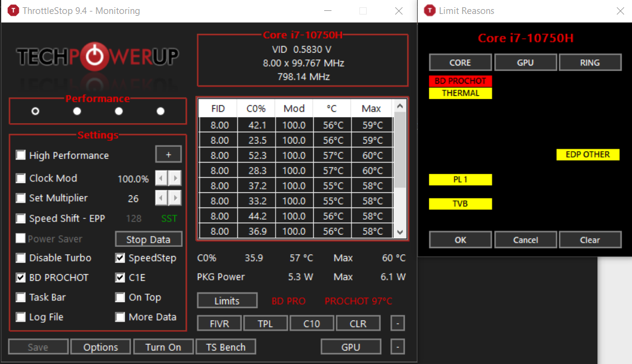Select the second Performance profile radio button

point(77,111)
